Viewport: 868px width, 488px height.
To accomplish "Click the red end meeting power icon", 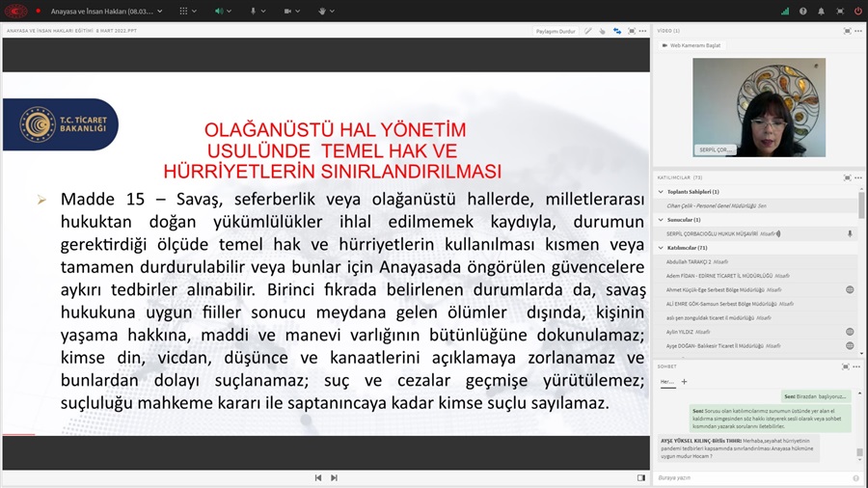I will [857, 11].
